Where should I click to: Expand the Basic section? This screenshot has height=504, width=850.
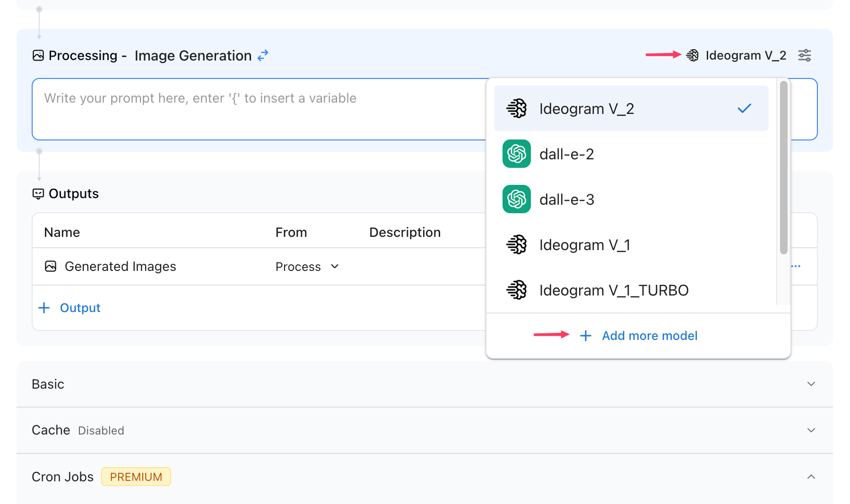pos(811,384)
